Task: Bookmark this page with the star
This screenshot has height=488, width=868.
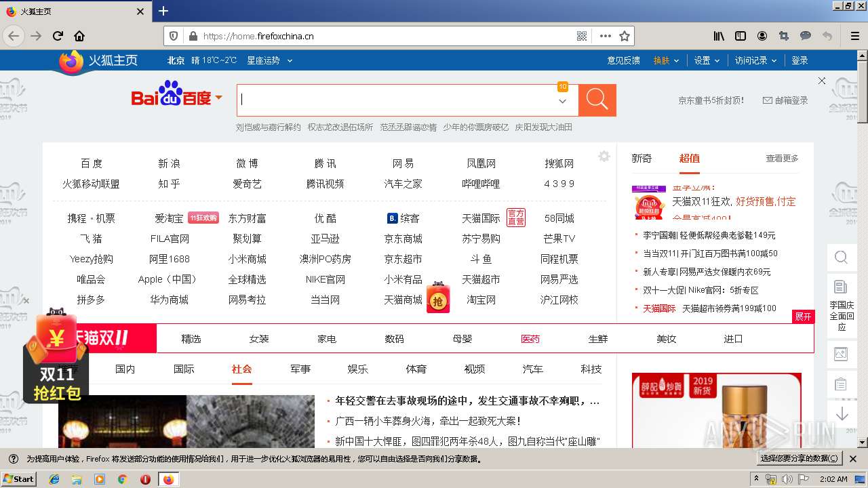Action: click(x=625, y=36)
